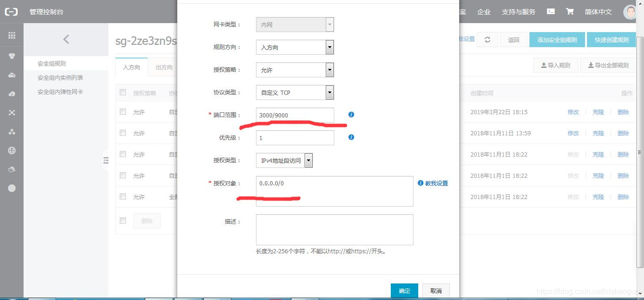
Task: Switch to the 出方向 tab
Action: (163, 67)
